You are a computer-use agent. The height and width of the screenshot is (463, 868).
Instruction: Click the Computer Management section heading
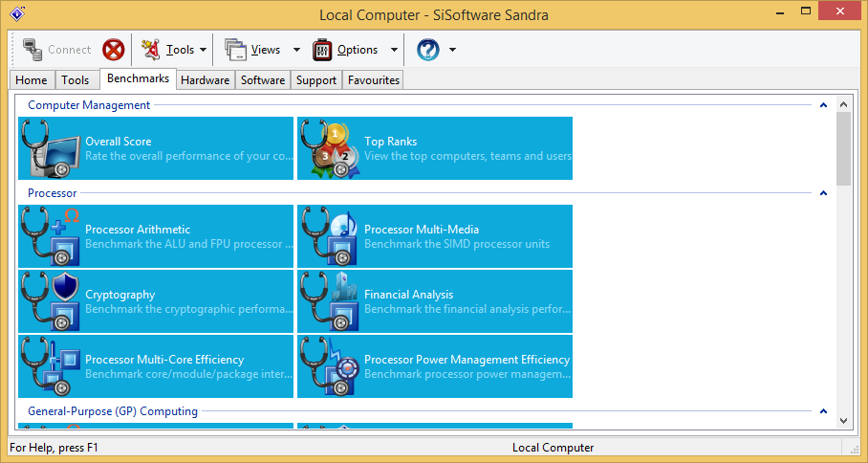[x=89, y=105]
